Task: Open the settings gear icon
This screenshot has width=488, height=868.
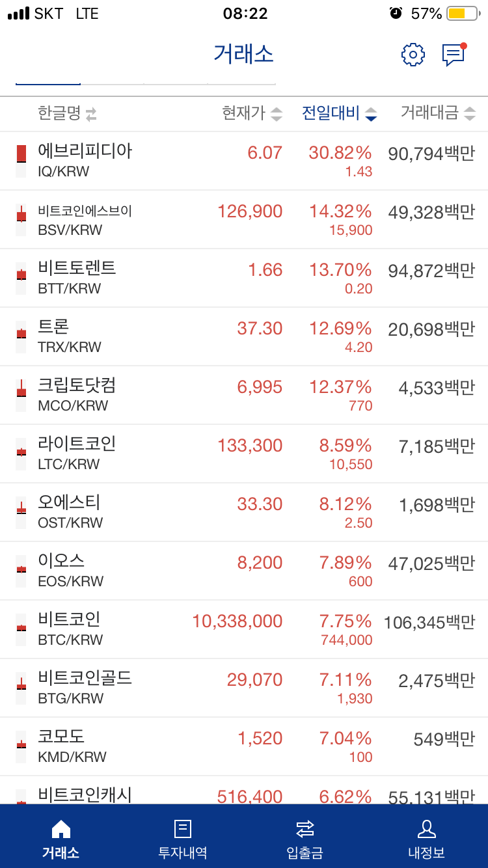Action: click(413, 55)
